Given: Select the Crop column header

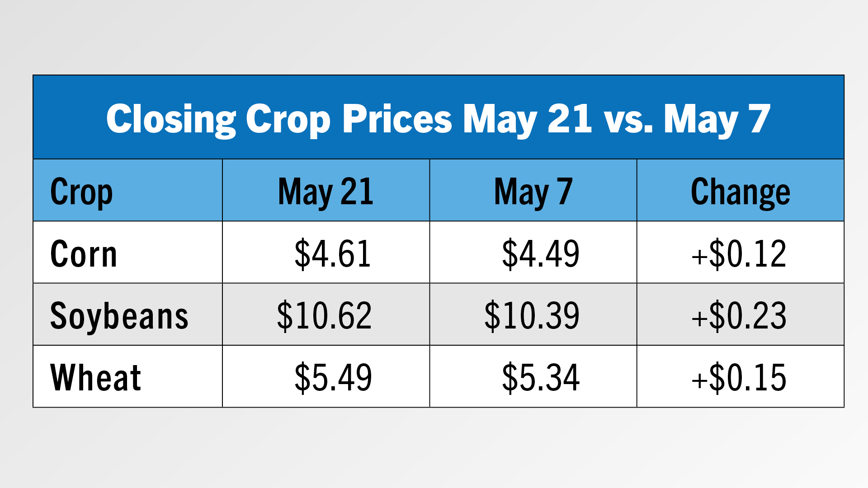Looking at the screenshot, I should point(81,192).
